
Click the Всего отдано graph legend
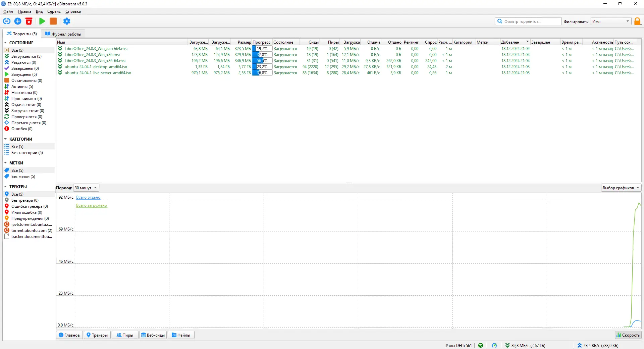88,197
